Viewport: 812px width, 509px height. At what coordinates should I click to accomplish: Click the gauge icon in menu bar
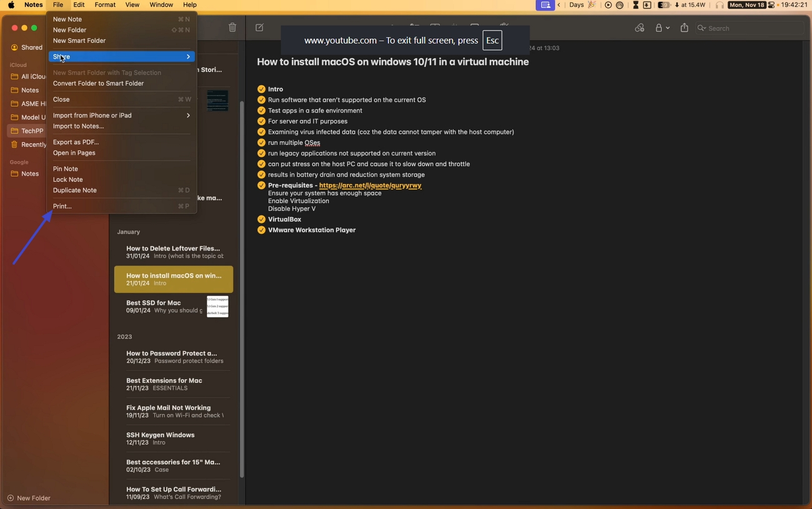(x=620, y=5)
